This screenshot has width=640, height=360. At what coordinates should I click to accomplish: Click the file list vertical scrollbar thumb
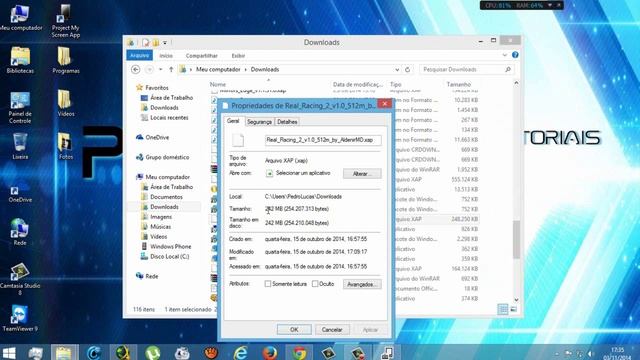tap(516, 239)
